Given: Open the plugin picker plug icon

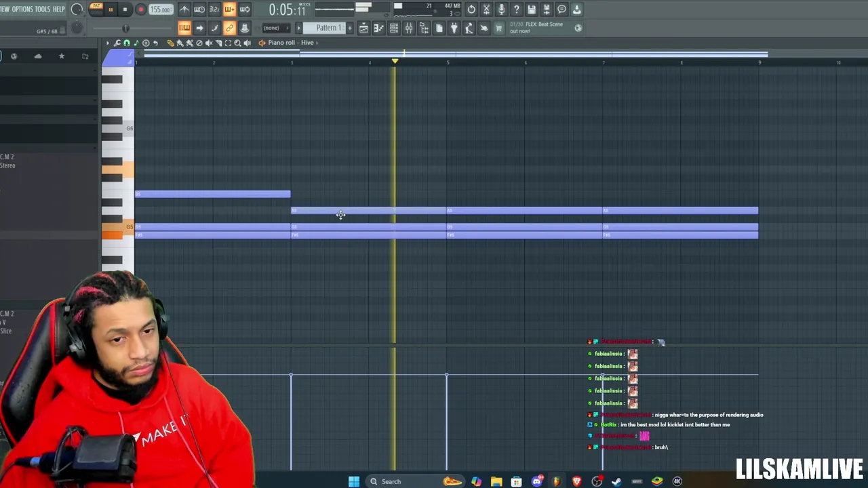Looking at the screenshot, I should click(454, 28).
